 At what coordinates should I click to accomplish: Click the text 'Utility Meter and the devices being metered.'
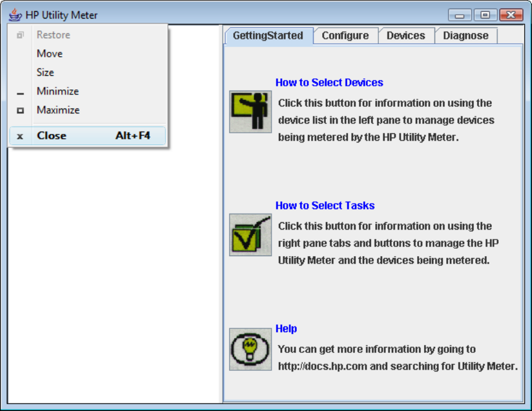[x=384, y=260]
